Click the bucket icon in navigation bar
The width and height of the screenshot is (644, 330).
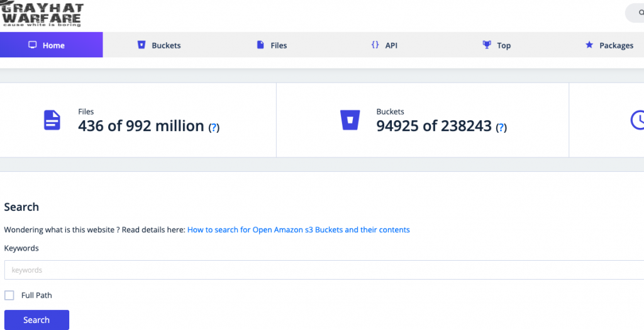tap(142, 45)
